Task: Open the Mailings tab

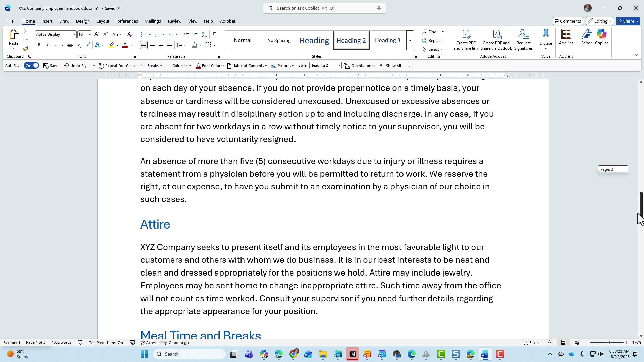Action: coord(153,21)
